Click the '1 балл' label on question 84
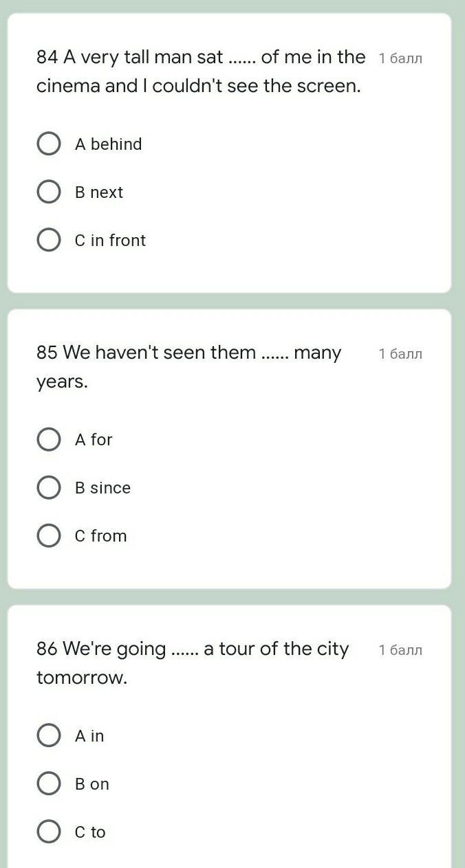 click(400, 58)
